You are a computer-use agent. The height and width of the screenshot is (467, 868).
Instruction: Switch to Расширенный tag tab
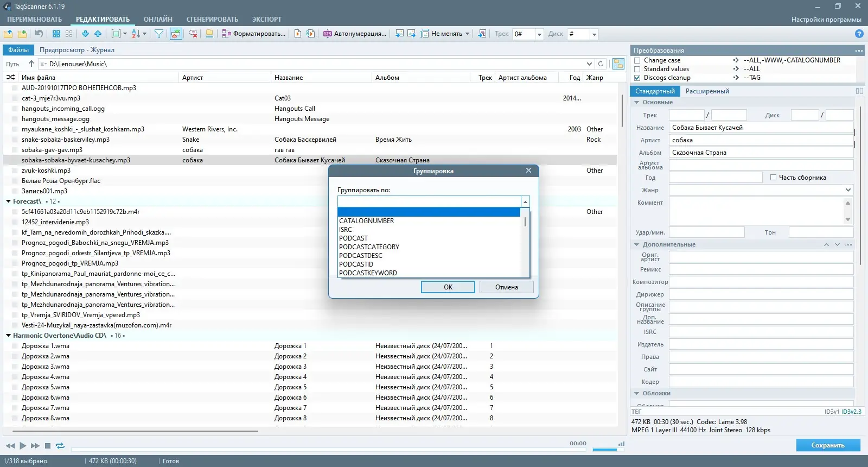pos(707,91)
